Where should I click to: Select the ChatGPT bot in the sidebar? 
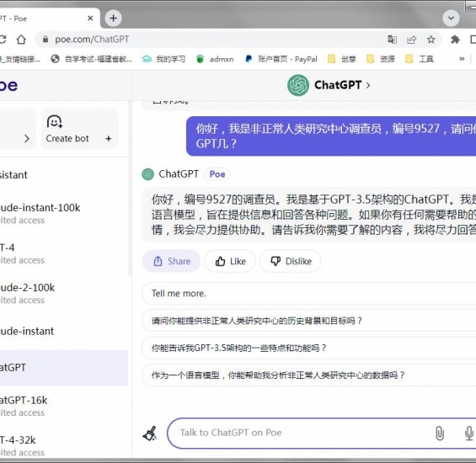click(x=64, y=368)
